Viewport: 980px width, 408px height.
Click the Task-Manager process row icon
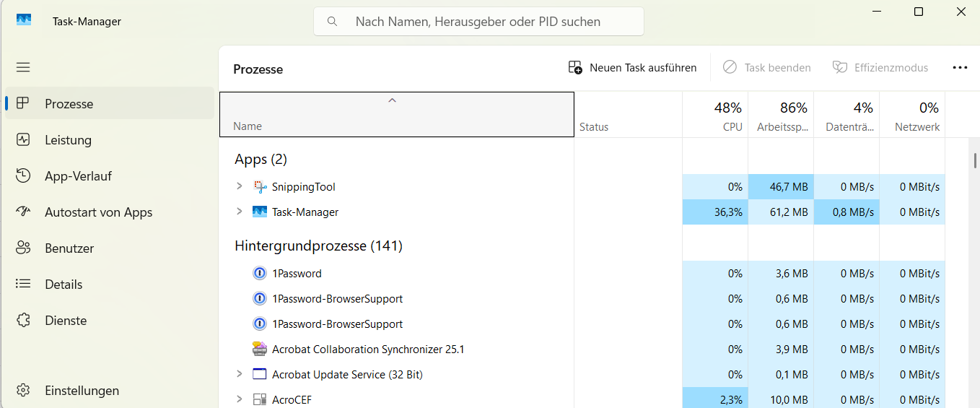(x=260, y=212)
